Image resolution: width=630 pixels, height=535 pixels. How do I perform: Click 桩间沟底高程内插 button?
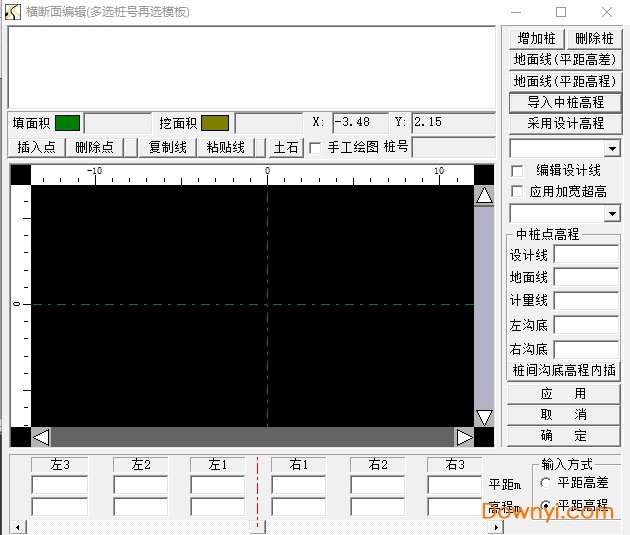[x=564, y=370]
